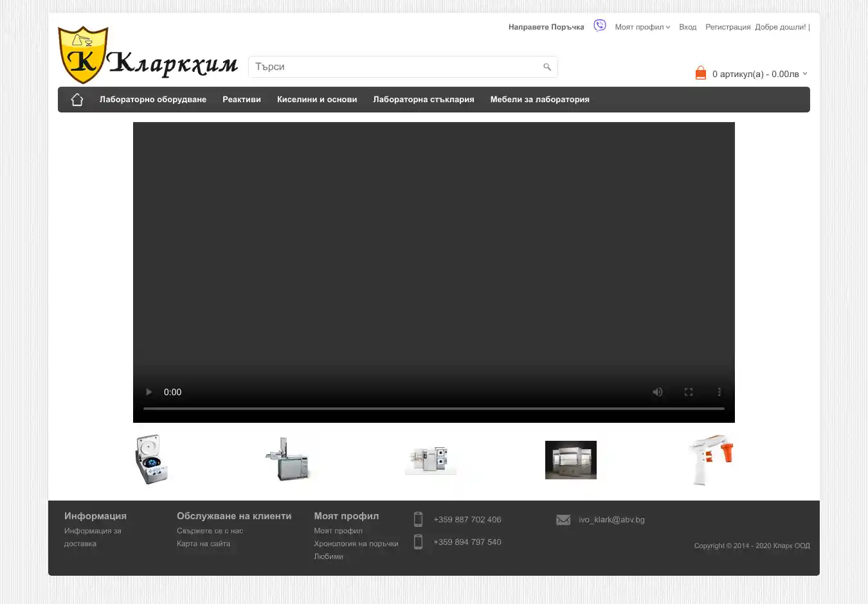
Task: Click the orange shopping bag icon
Action: click(x=700, y=73)
